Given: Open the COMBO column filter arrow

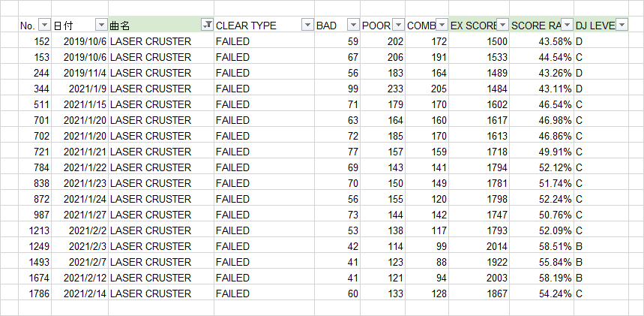Looking at the screenshot, I should pos(442,25).
